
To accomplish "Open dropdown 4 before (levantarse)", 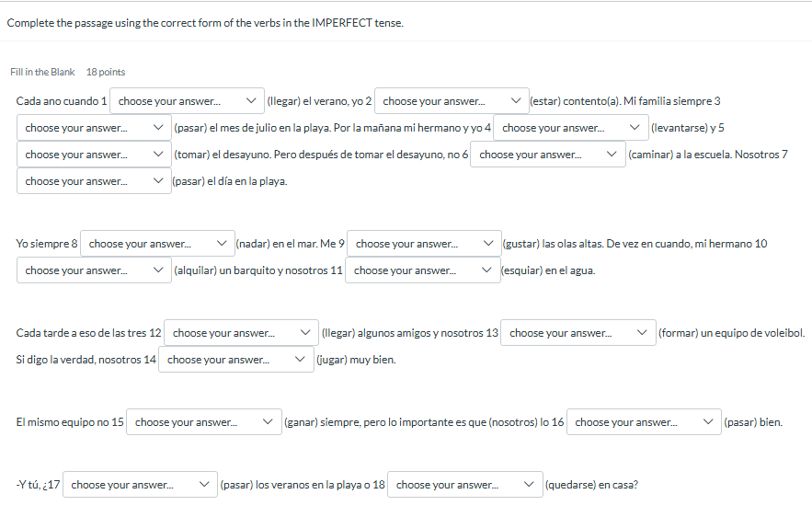I will pyautogui.click(x=570, y=128).
